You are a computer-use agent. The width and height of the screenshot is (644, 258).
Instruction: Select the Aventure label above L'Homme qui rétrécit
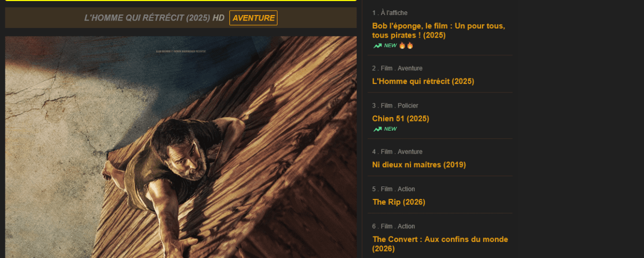(x=410, y=68)
